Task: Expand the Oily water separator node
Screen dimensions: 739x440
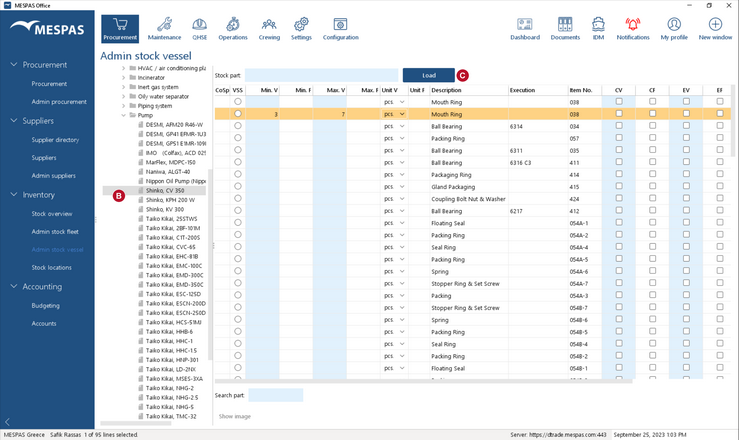Action: point(123,97)
